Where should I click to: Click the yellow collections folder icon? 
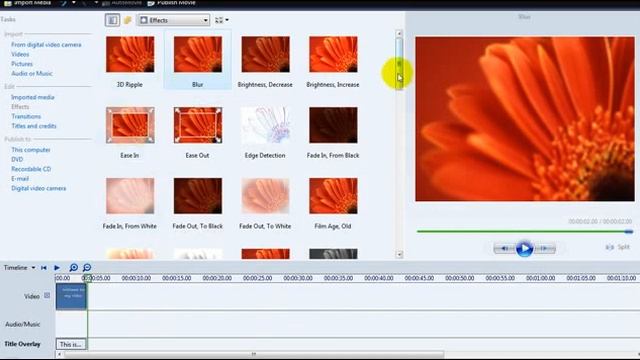(128, 20)
